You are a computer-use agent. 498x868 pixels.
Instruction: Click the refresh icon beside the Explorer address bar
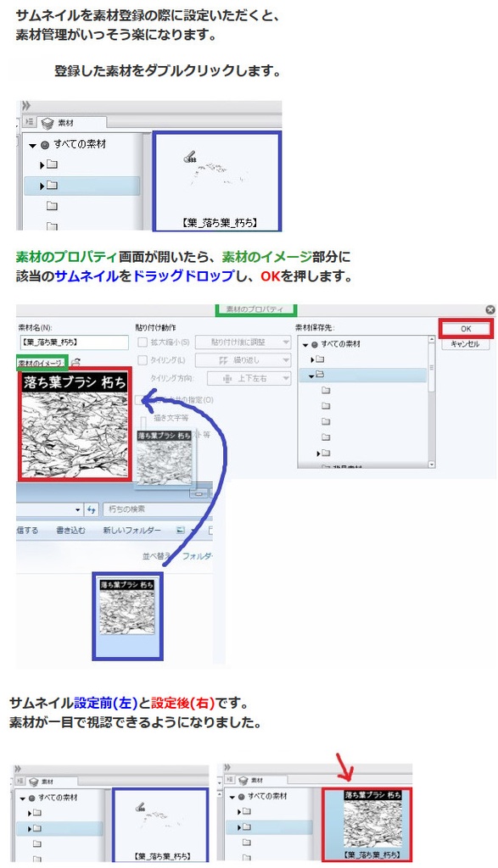click(91, 509)
